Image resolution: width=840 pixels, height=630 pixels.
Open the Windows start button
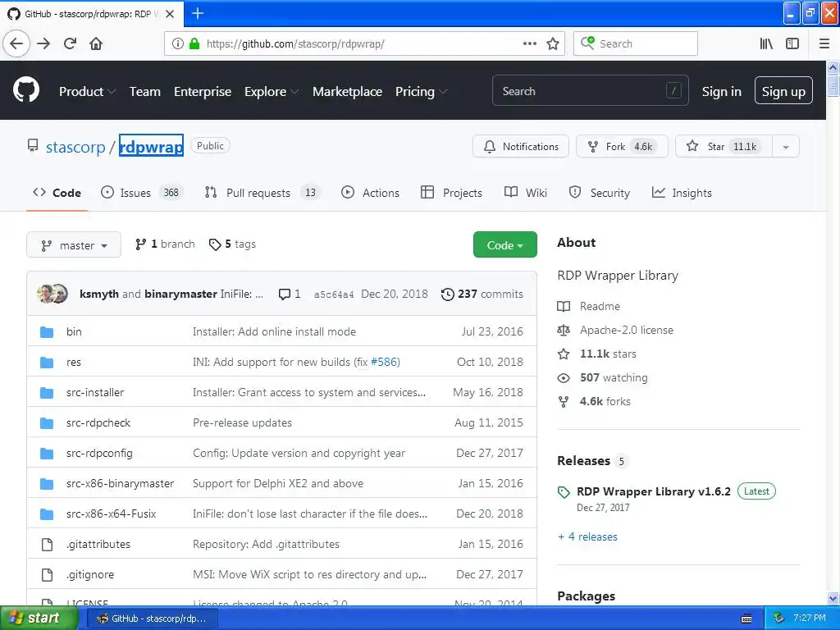click(38, 619)
